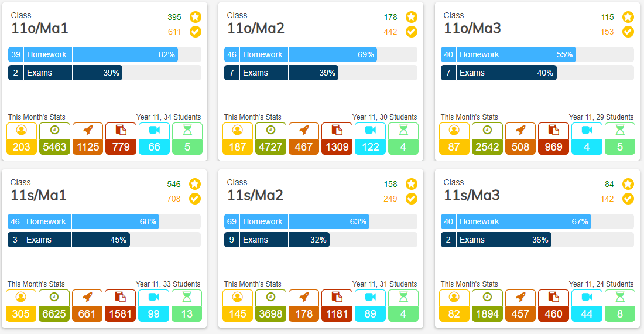Click the hourglass stat icon for 11s/Ma3
This screenshot has width=644, height=334.
(x=619, y=297)
